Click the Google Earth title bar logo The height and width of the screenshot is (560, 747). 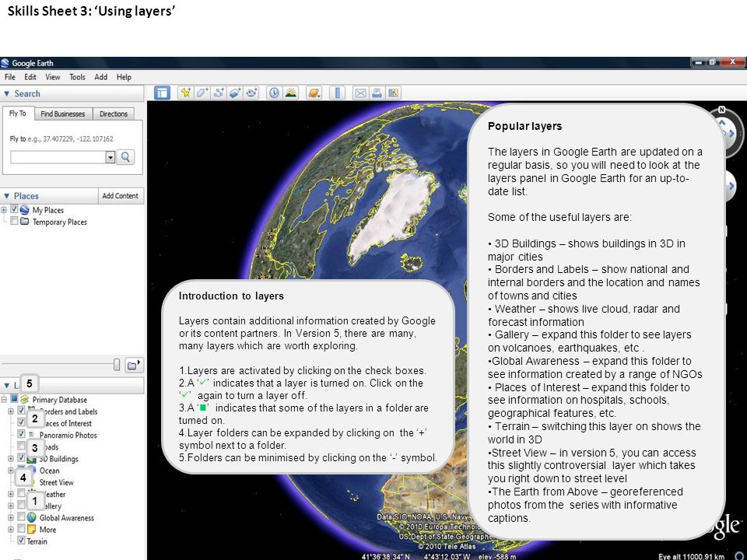pyautogui.click(x=5, y=63)
